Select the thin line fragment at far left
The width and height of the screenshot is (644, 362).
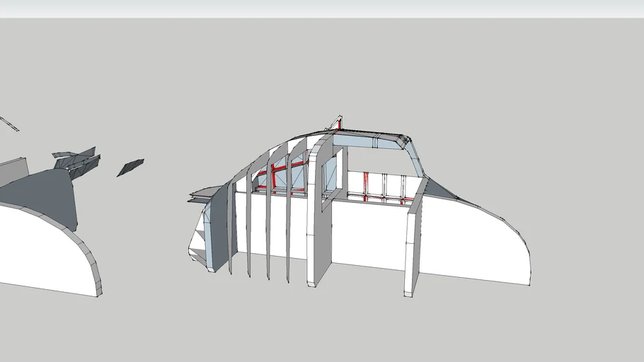click(x=9, y=124)
